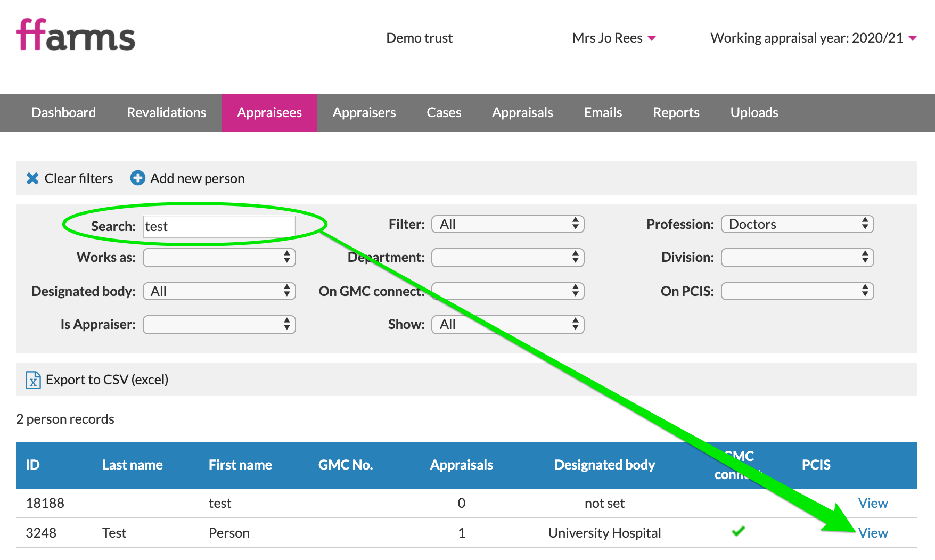Click the Export to CSV file icon
Screen dimensions: 935x560
(x=33, y=380)
